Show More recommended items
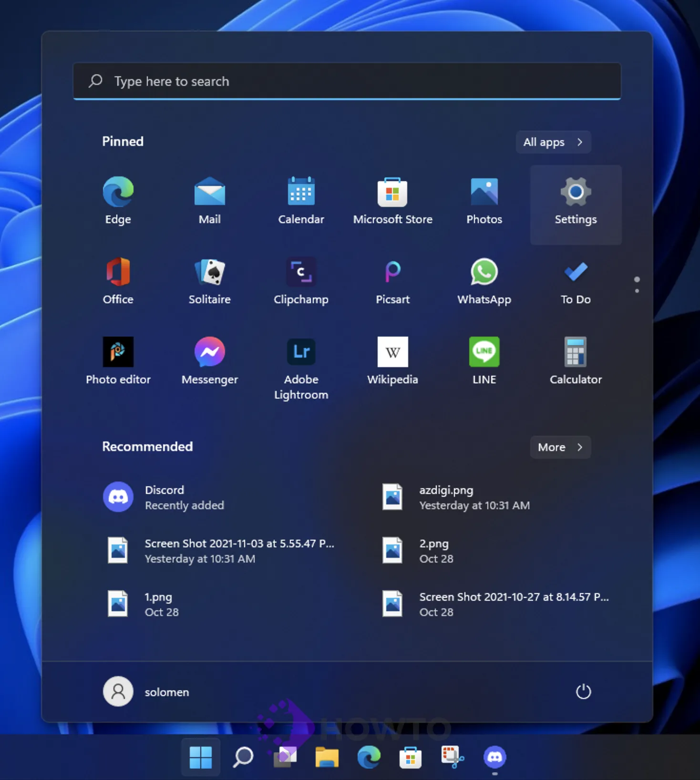 (560, 447)
